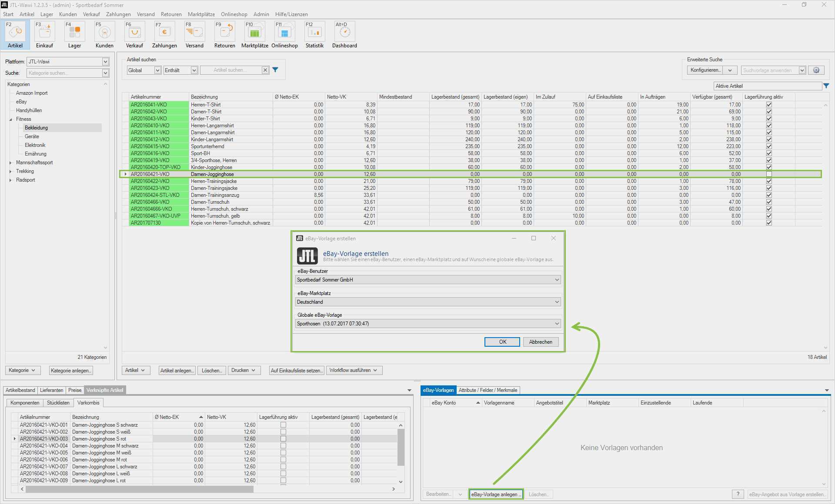Switch to Attribute / Felder / Merkmale tab

point(488,390)
